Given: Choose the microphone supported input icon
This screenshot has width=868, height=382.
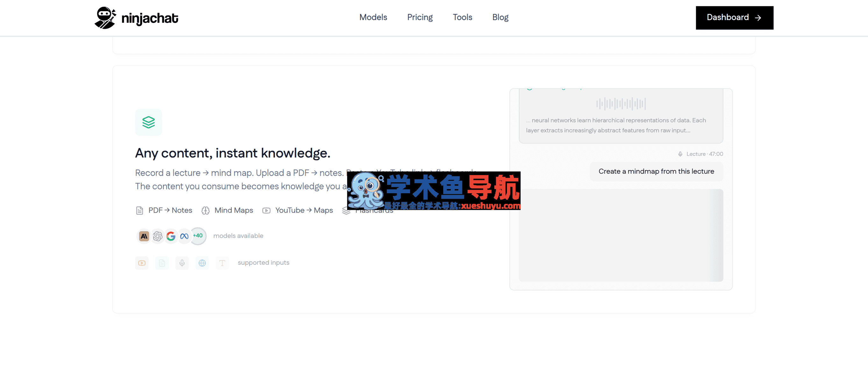Looking at the screenshot, I should (182, 263).
